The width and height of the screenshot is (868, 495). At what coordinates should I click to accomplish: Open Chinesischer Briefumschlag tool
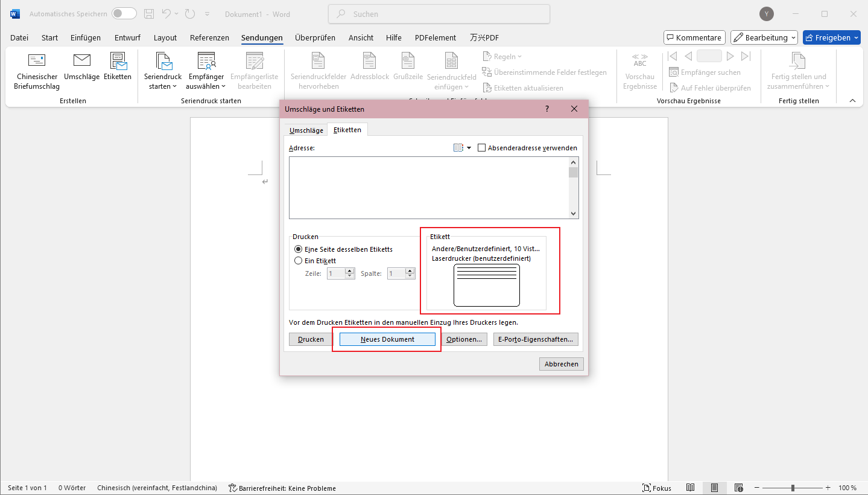coord(37,71)
